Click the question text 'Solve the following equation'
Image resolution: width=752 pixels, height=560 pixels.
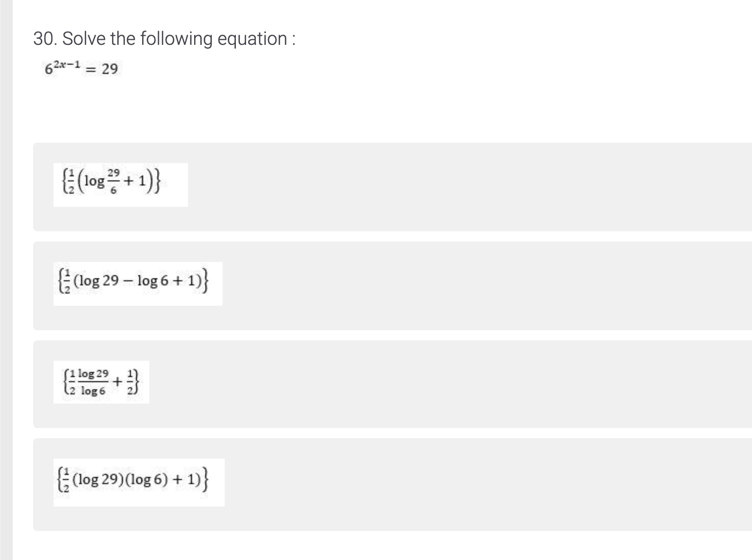click(163, 38)
